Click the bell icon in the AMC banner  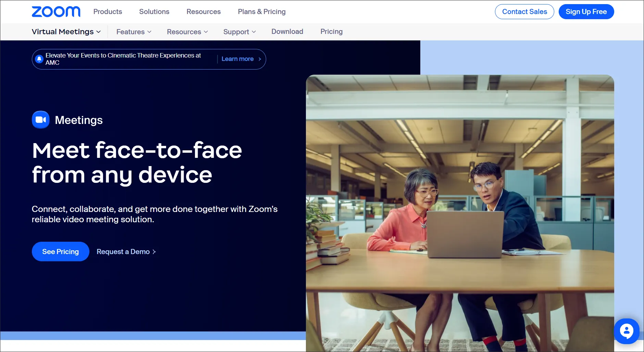[39, 59]
